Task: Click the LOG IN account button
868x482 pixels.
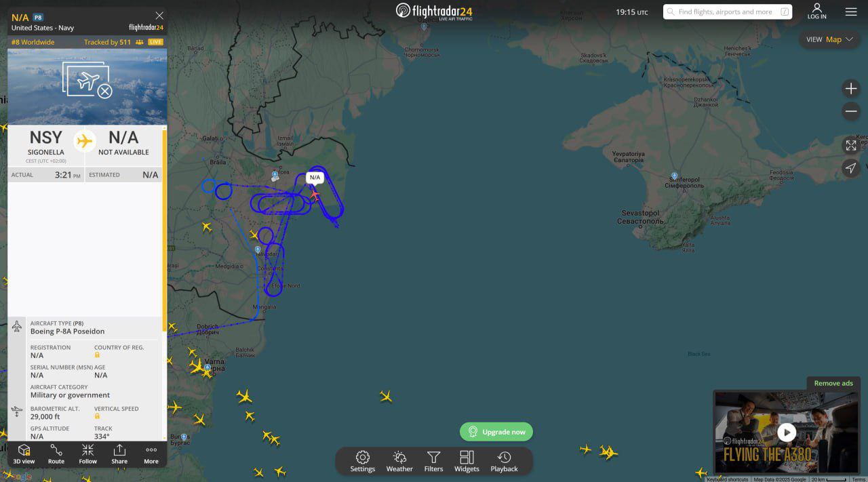Action: [816, 12]
